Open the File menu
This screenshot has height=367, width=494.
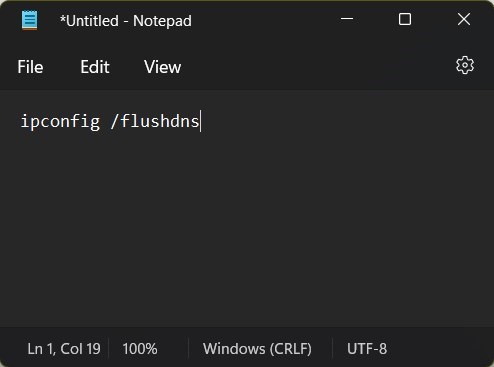[30, 67]
